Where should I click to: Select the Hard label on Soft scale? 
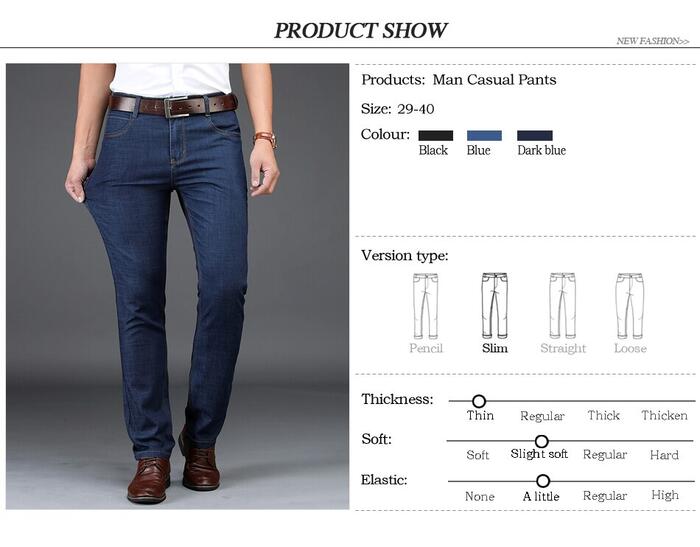click(x=664, y=455)
